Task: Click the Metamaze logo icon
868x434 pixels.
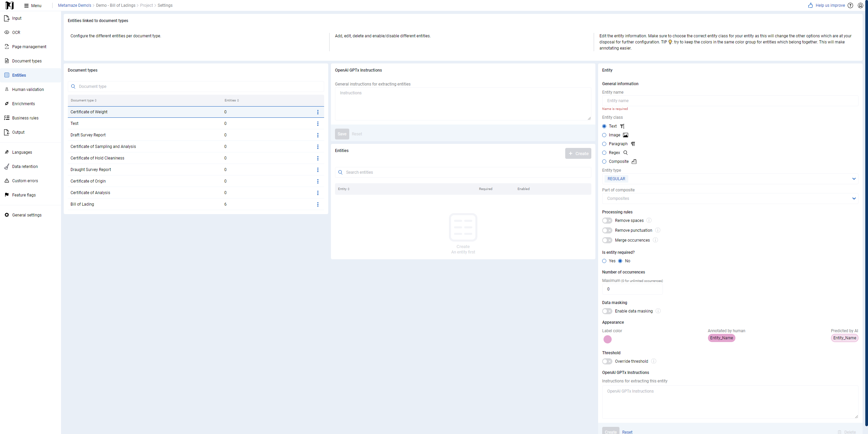Action: coord(9,5)
